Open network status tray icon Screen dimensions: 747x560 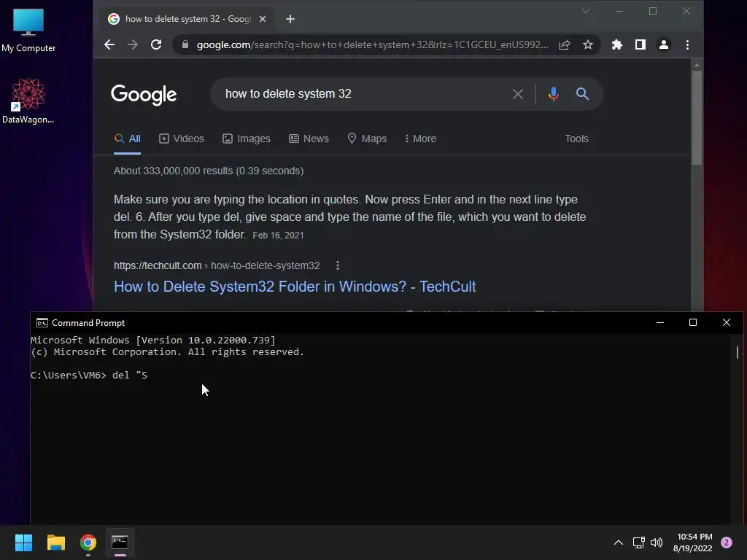pos(638,542)
